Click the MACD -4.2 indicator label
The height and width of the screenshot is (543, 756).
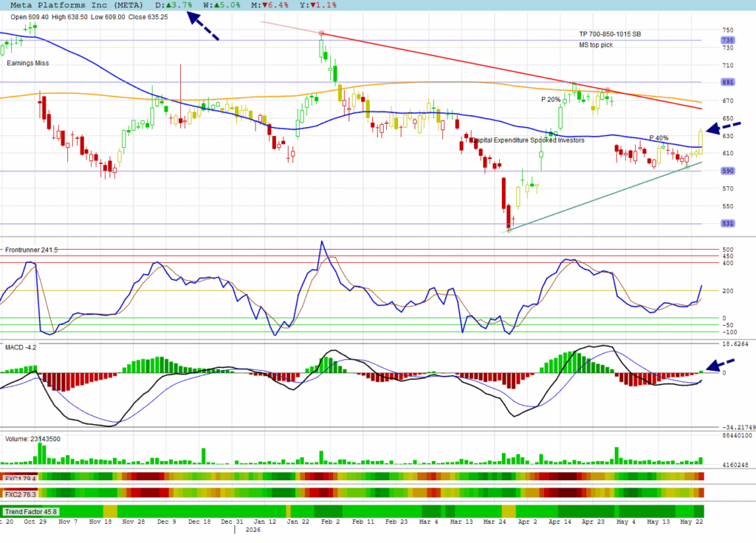(21, 347)
